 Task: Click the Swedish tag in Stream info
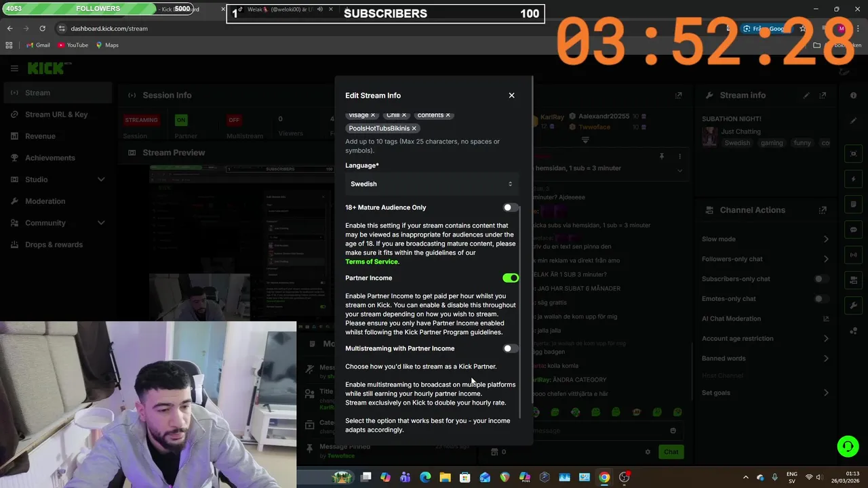click(x=737, y=143)
